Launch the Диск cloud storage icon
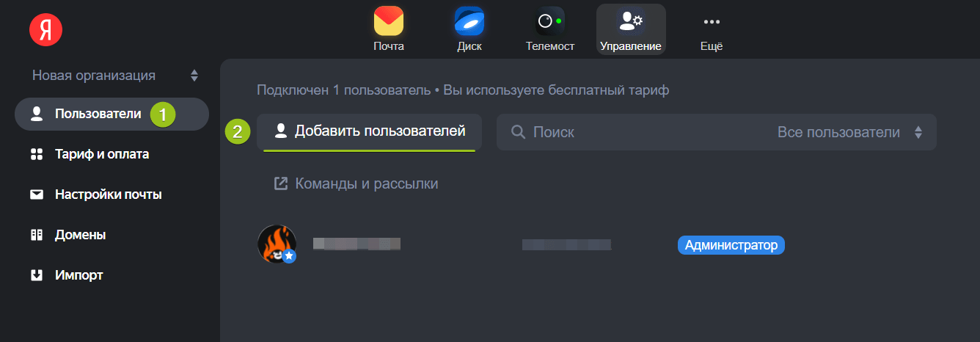The width and height of the screenshot is (980, 342). click(x=469, y=21)
